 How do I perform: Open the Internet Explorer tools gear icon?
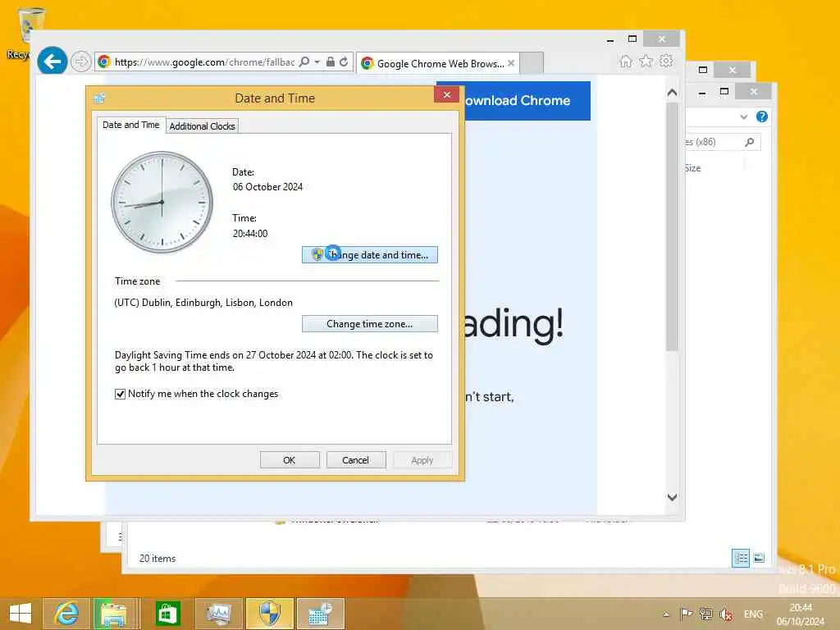666,61
